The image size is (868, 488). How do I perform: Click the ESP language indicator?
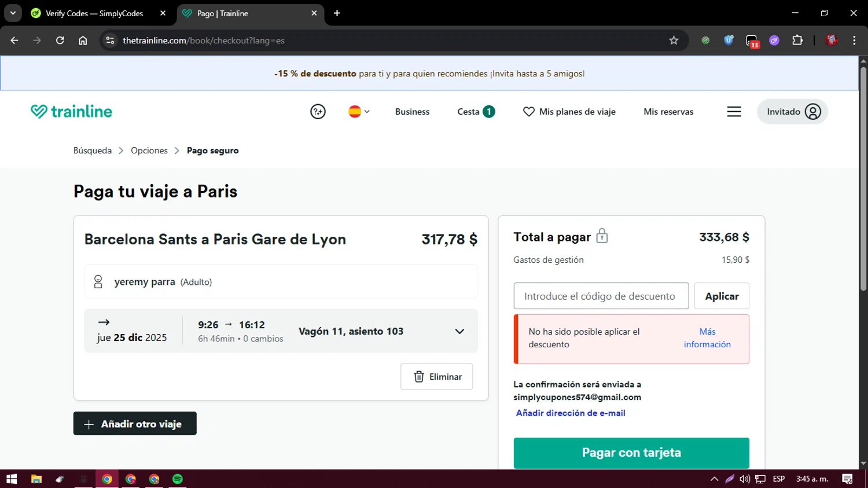[x=779, y=479]
